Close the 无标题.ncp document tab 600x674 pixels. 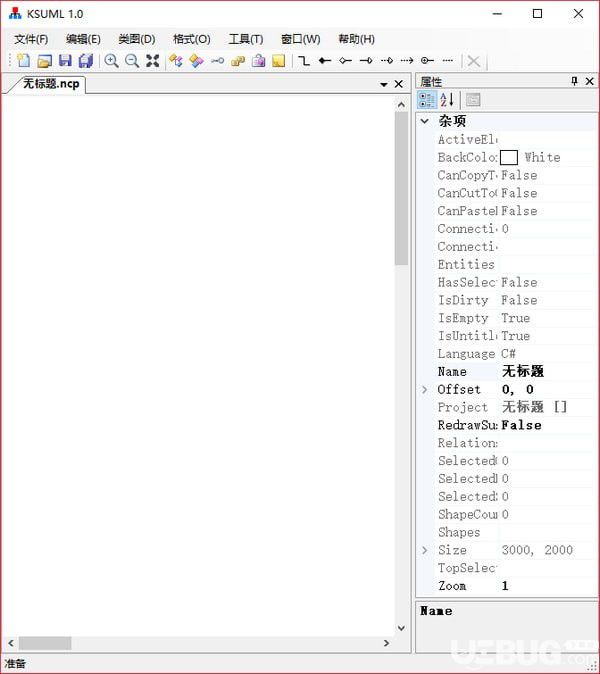[399, 84]
